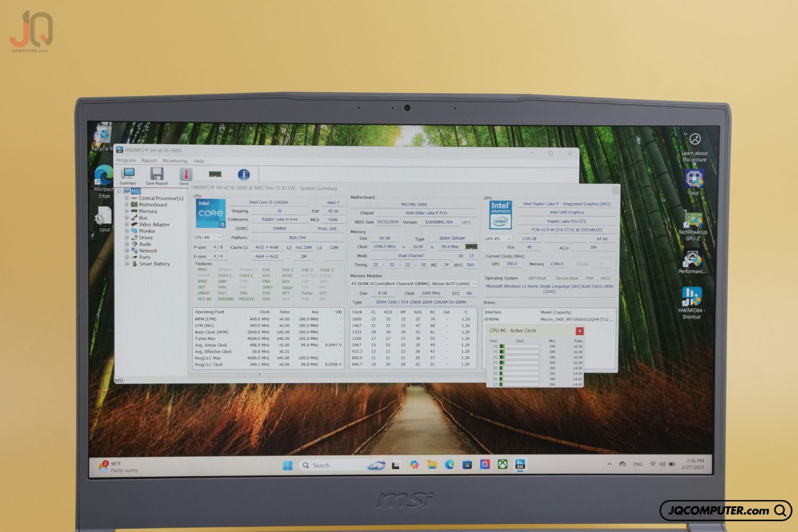
Task: Launch TechPowerUp GPU-Z desktop shortcut
Action: (x=693, y=226)
